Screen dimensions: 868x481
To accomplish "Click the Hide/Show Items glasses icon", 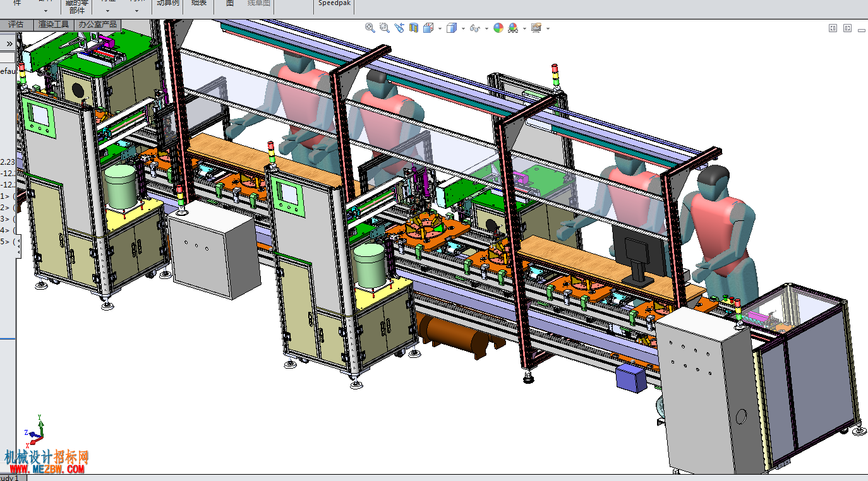I will [475, 28].
